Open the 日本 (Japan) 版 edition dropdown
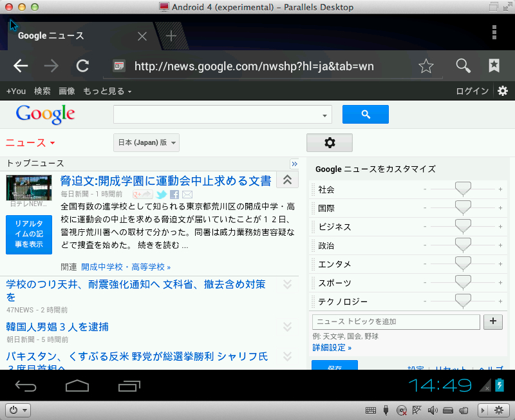515x420 pixels. tap(147, 142)
